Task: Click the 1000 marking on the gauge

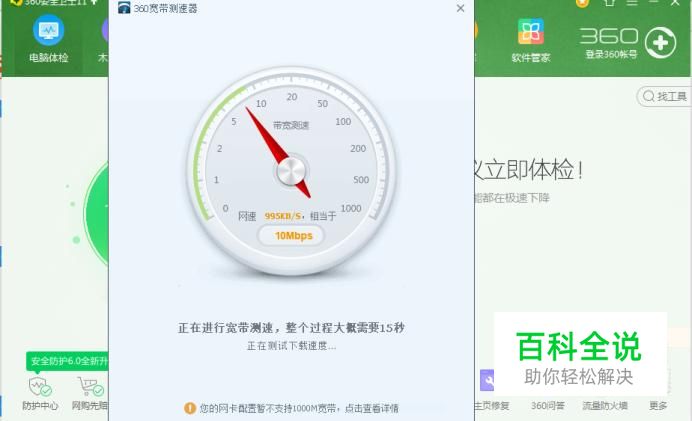Action: 351,208
